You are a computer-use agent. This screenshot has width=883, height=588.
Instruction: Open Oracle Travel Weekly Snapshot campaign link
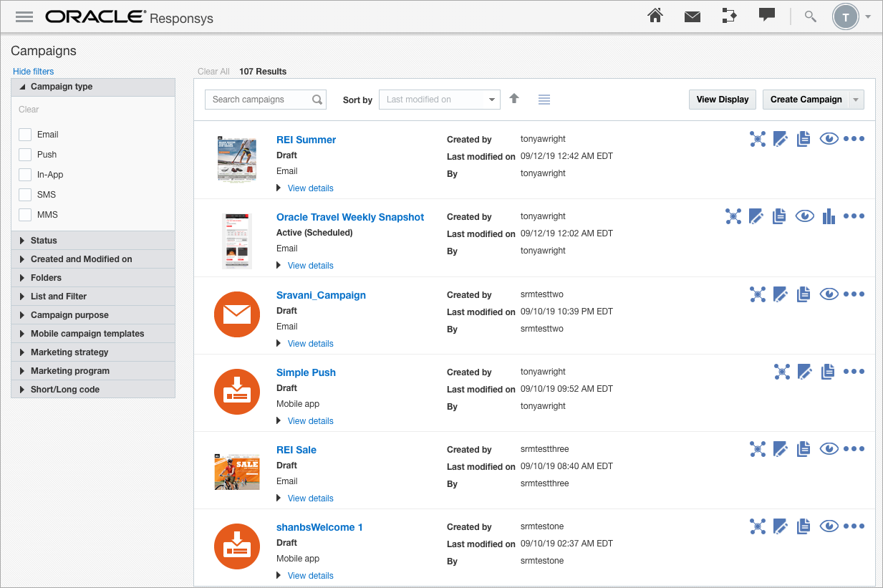[x=350, y=217]
